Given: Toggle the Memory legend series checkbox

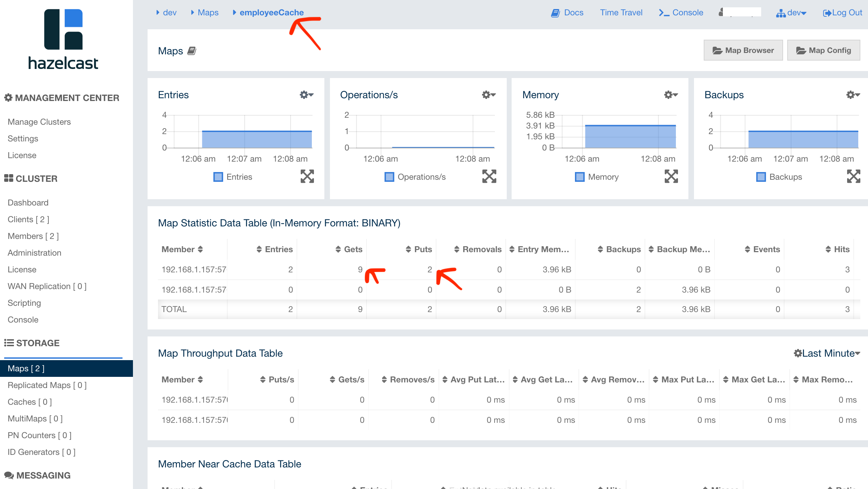Looking at the screenshot, I should click(x=580, y=177).
